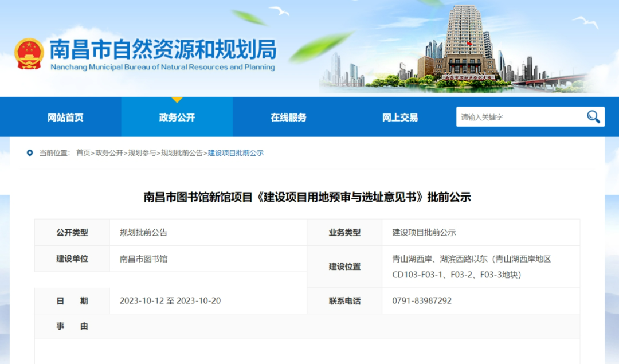The image size is (619, 364).
Task: Click the 公开类型 label cell
Action: pos(72,233)
